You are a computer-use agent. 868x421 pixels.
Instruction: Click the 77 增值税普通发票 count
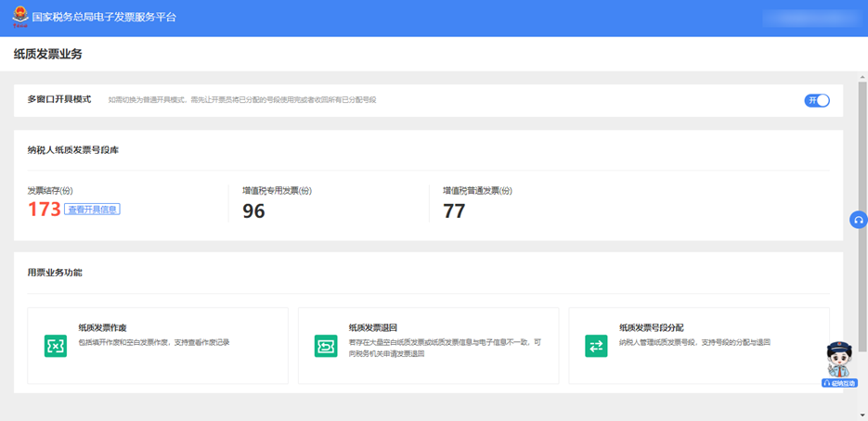(455, 210)
